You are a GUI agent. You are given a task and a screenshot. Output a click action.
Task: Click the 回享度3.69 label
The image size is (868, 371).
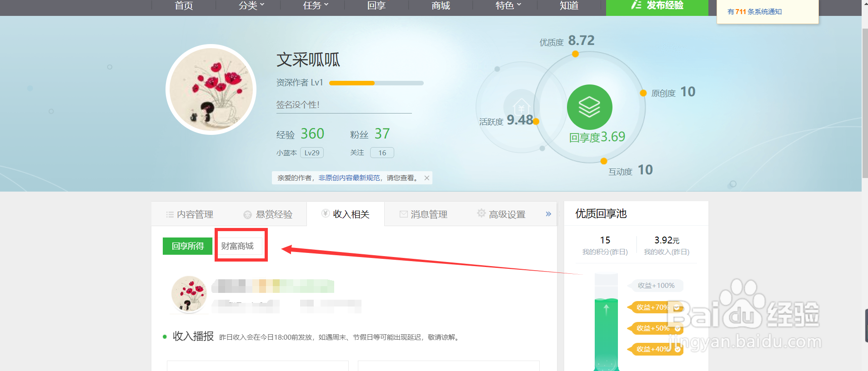tap(597, 137)
